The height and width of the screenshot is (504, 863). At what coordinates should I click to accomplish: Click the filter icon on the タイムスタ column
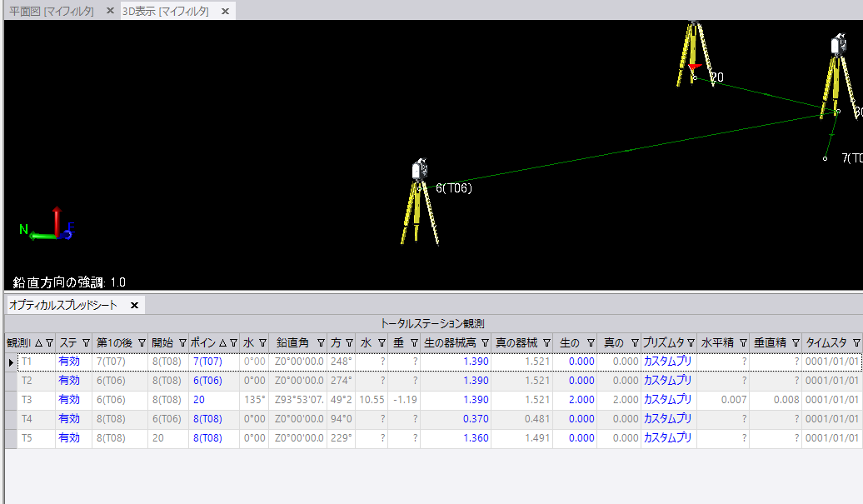(x=856, y=342)
